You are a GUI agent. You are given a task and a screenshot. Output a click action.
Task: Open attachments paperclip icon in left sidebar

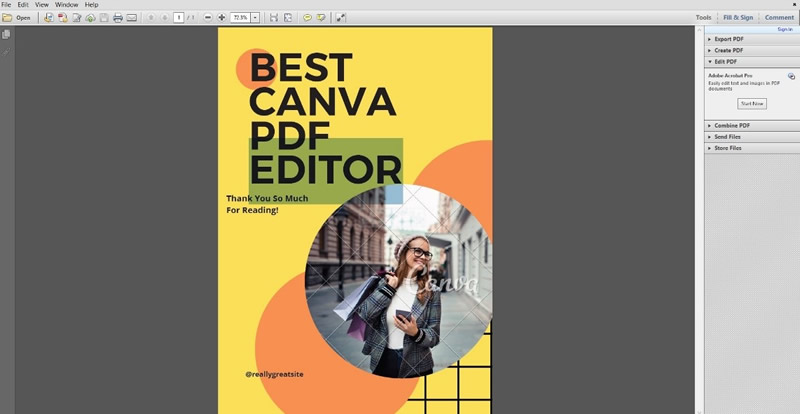click(x=6, y=52)
